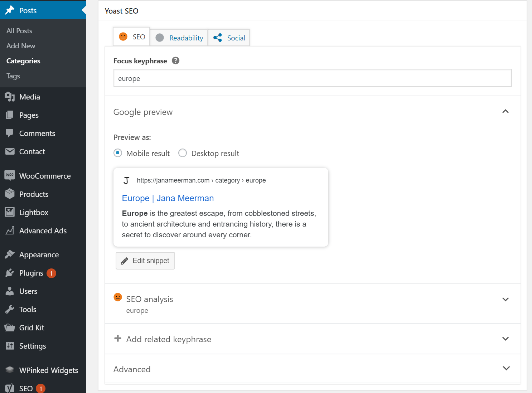The height and width of the screenshot is (393, 532).
Task: Click the Yoast SEO metabox heading
Action: [122, 11]
